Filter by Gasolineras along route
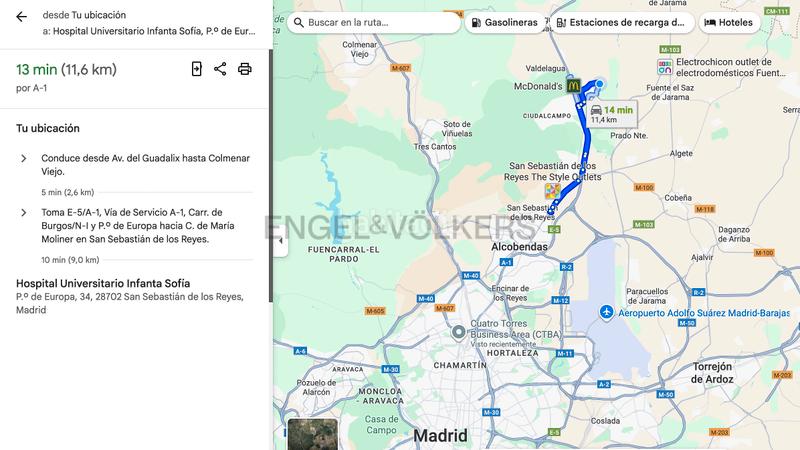 tap(505, 22)
